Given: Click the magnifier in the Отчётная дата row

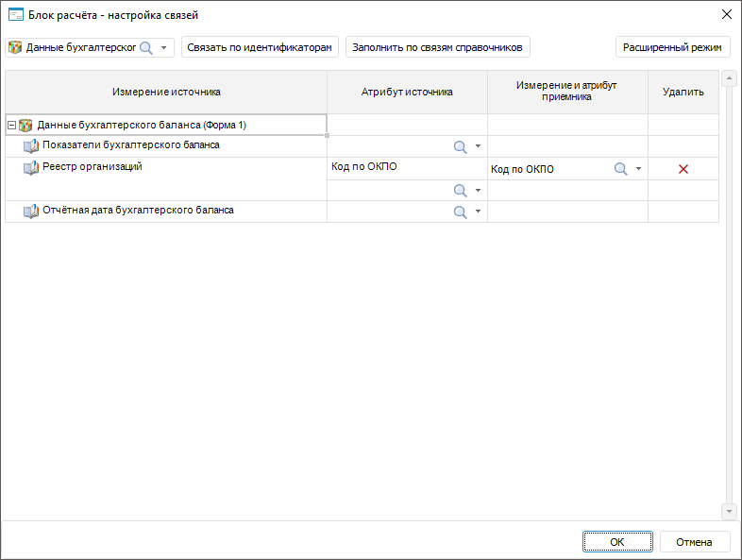Looking at the screenshot, I should 461,212.
